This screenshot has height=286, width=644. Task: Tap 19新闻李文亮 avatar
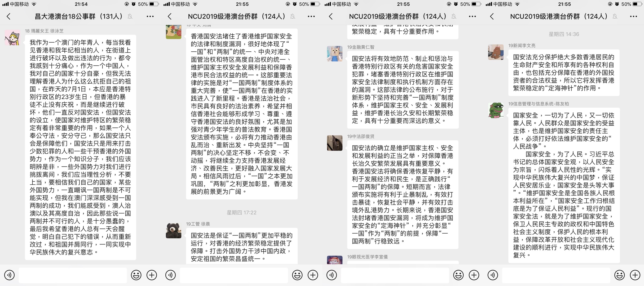pos(496,52)
